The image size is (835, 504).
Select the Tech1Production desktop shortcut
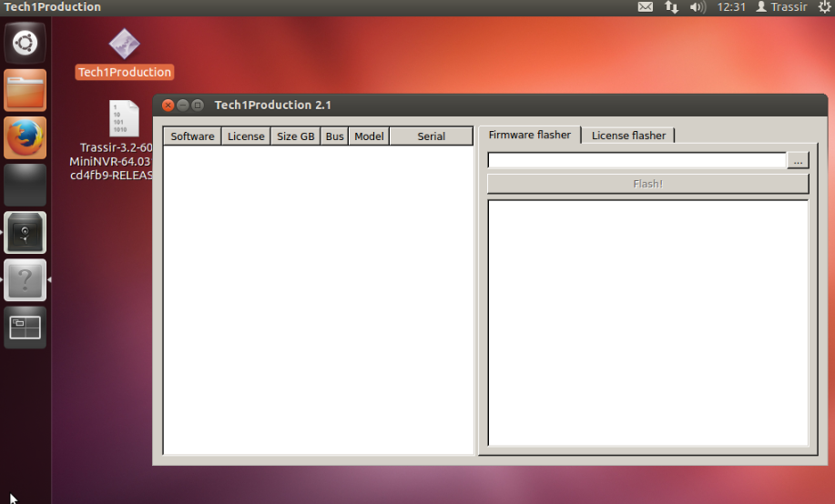(x=125, y=55)
